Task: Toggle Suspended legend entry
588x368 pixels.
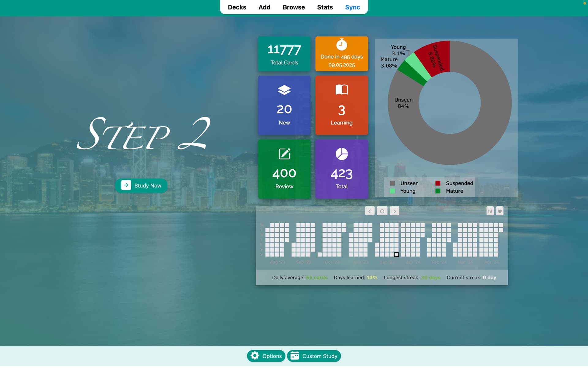Action: pyautogui.click(x=454, y=183)
